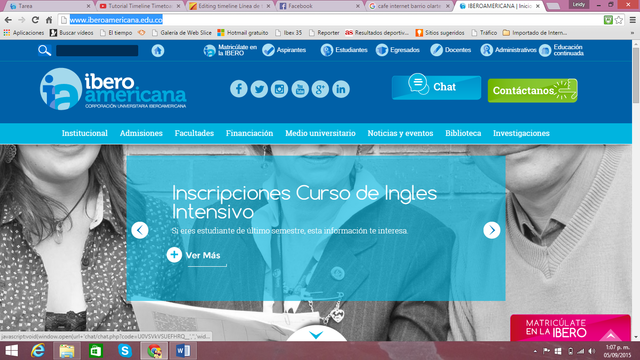Open Aplicaciones bookmarks shortcut

(24, 33)
